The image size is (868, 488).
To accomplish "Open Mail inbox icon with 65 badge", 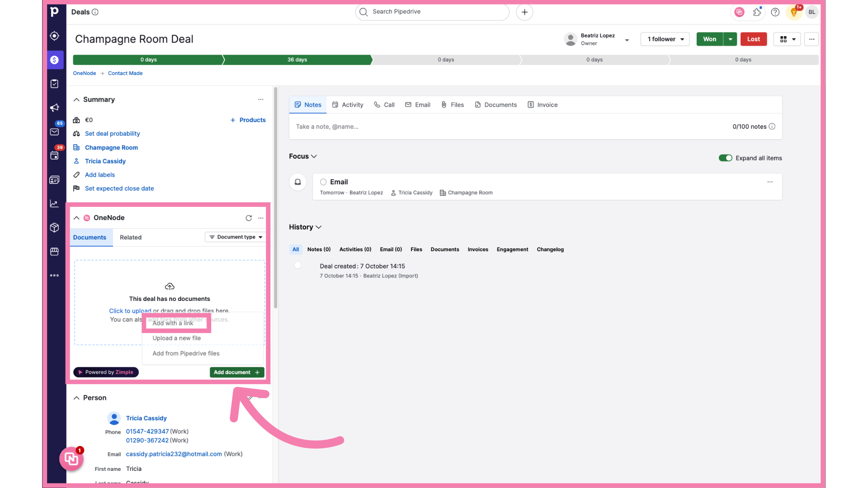I will (54, 131).
